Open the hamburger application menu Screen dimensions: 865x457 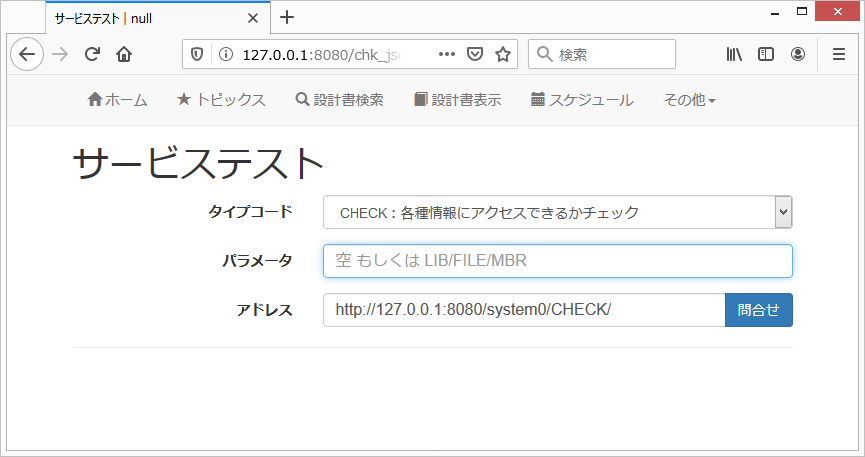(x=839, y=54)
